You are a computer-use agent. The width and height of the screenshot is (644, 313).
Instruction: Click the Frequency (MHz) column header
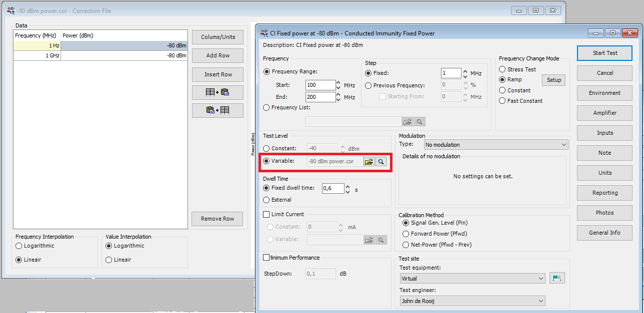coord(37,35)
